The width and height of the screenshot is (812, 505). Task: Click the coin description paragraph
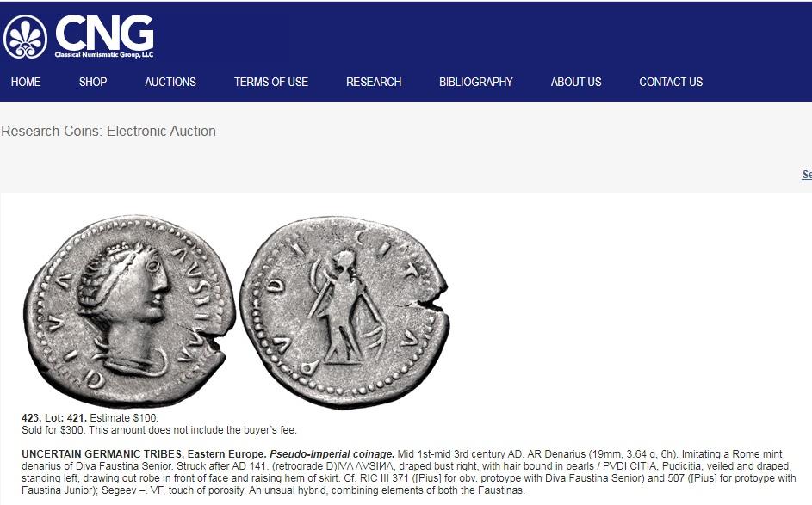409,472
